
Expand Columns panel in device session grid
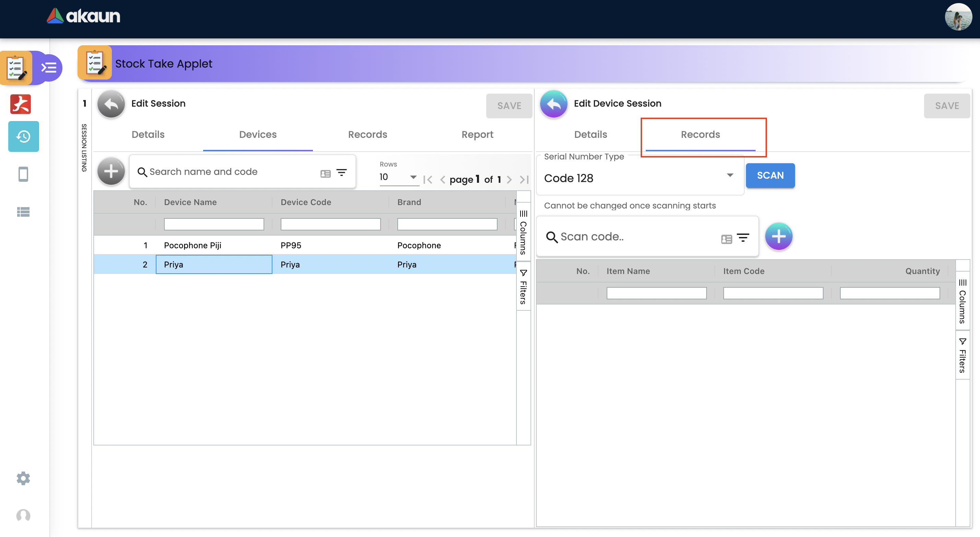[962, 301]
